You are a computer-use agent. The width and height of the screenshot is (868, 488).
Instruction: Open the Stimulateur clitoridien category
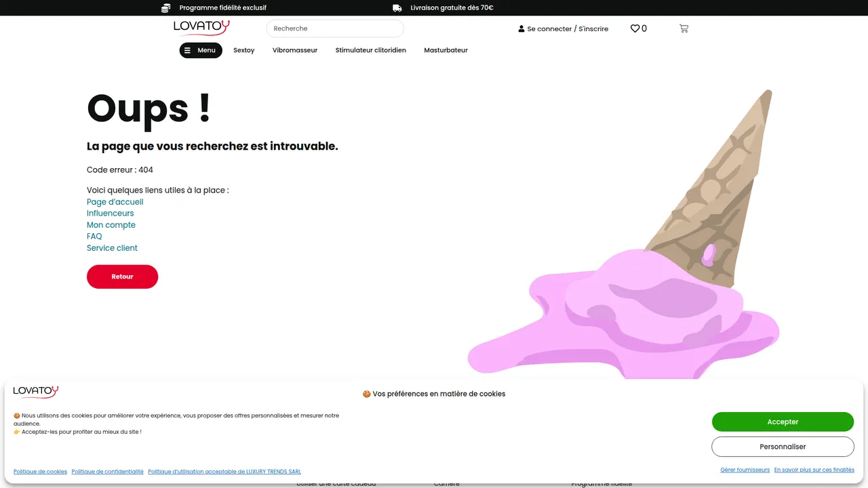(x=371, y=50)
